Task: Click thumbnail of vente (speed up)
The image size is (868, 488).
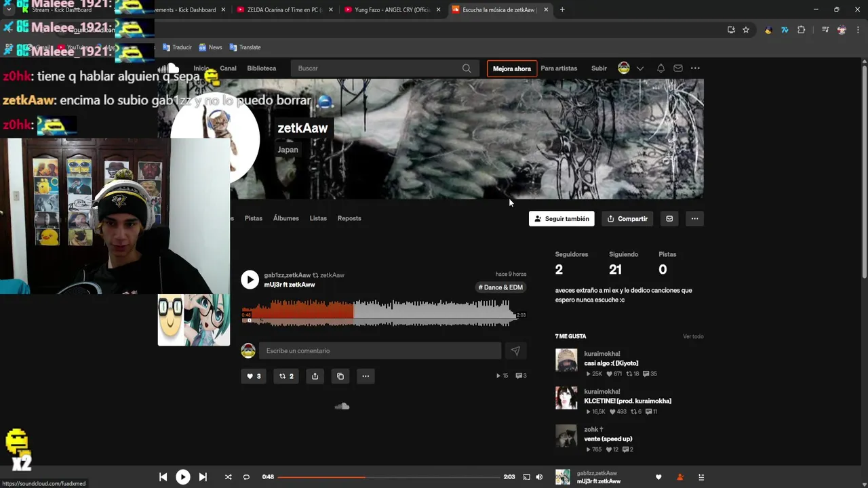Action: 566,436
